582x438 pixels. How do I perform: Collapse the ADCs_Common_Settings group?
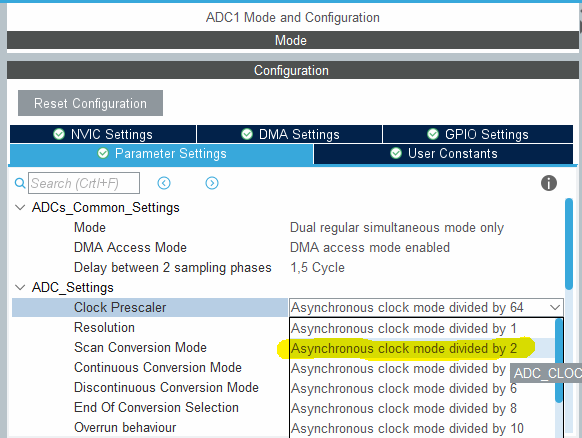[20, 207]
